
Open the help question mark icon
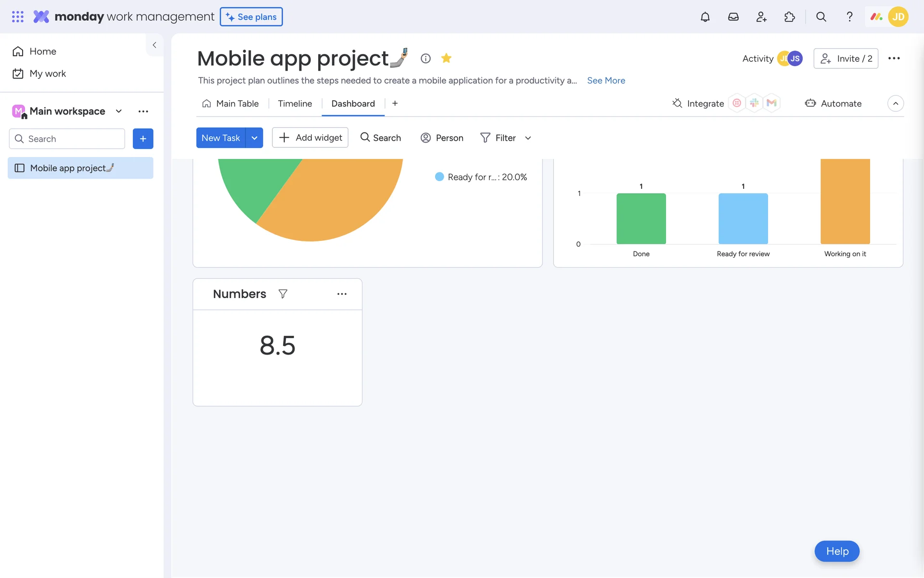[849, 17]
